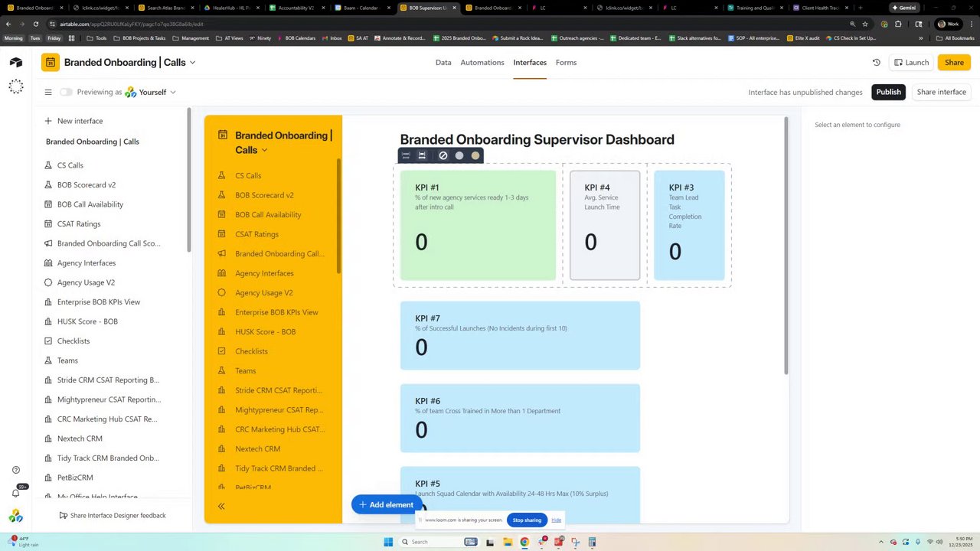Screen dimensions: 980x551
Task: Open the Gemini button in the browser
Action: [904, 8]
